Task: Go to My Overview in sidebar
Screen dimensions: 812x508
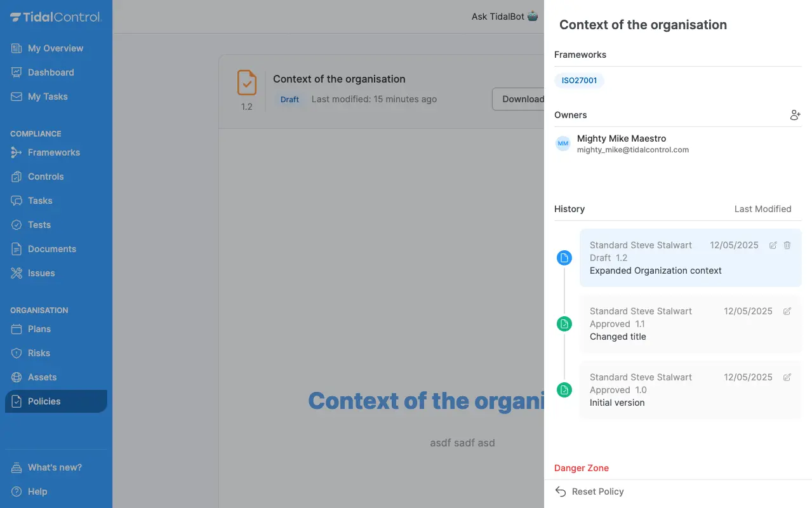Action: 55,48
